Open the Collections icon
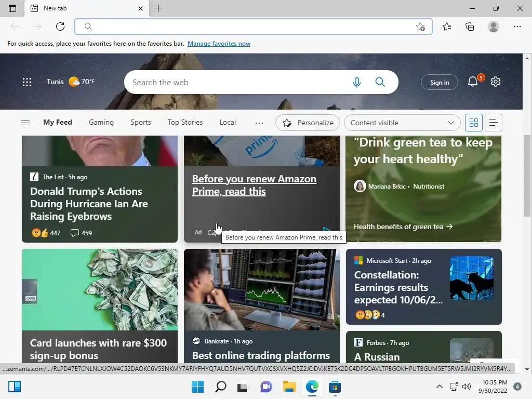532x399 pixels. click(470, 26)
